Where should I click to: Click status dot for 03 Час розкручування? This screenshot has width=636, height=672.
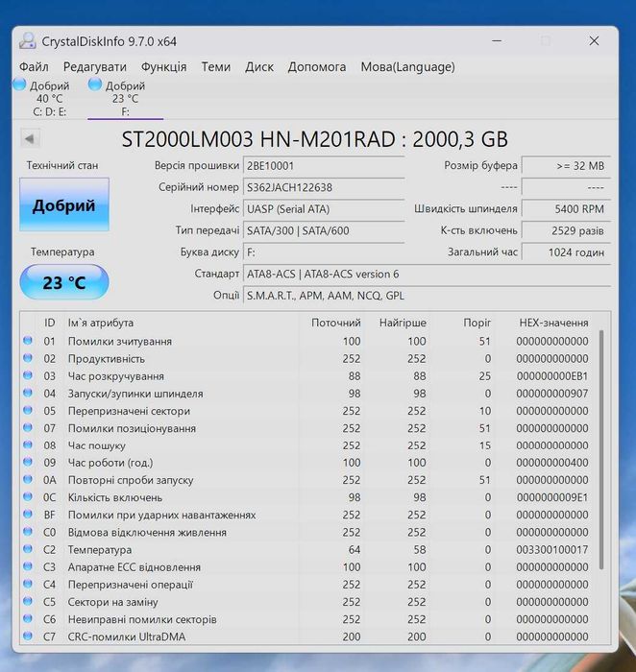pyautogui.click(x=28, y=375)
